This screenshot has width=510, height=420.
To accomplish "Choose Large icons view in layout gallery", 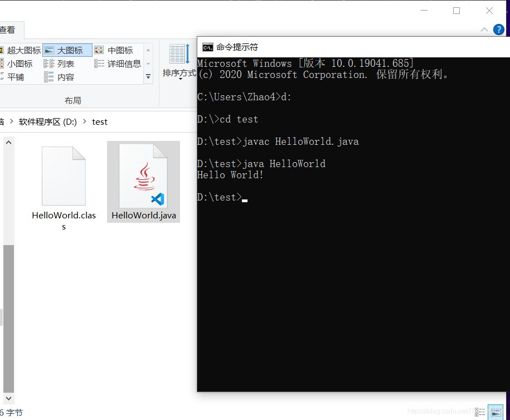I will 67,50.
